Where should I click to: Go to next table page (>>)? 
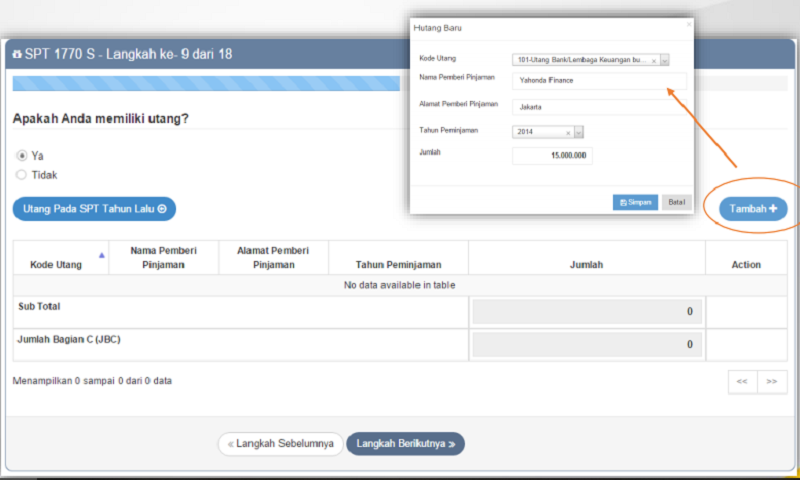(x=771, y=381)
